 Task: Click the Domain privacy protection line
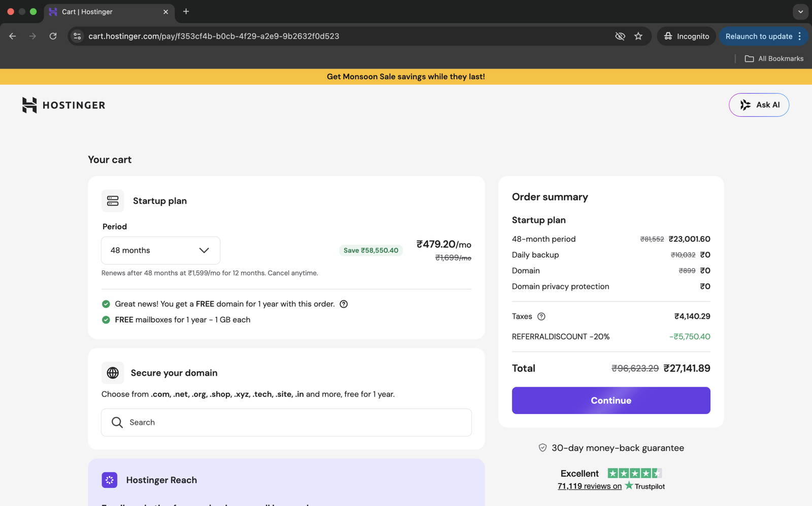611,286
